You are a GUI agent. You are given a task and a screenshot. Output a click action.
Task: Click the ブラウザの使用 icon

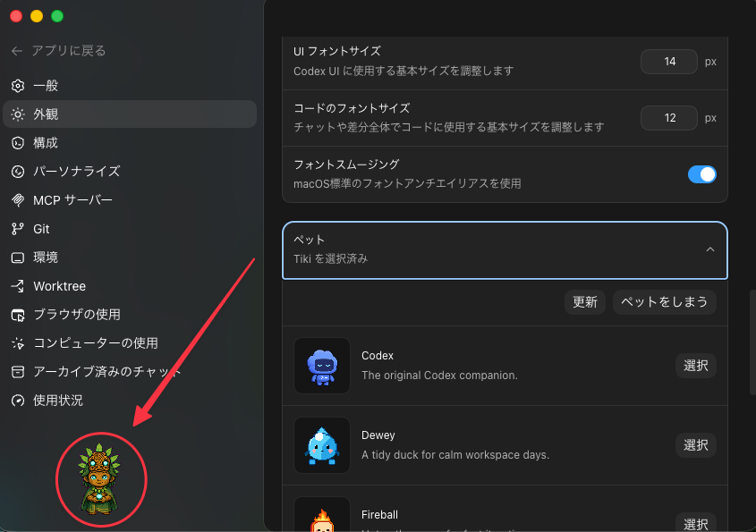pyautogui.click(x=18, y=315)
